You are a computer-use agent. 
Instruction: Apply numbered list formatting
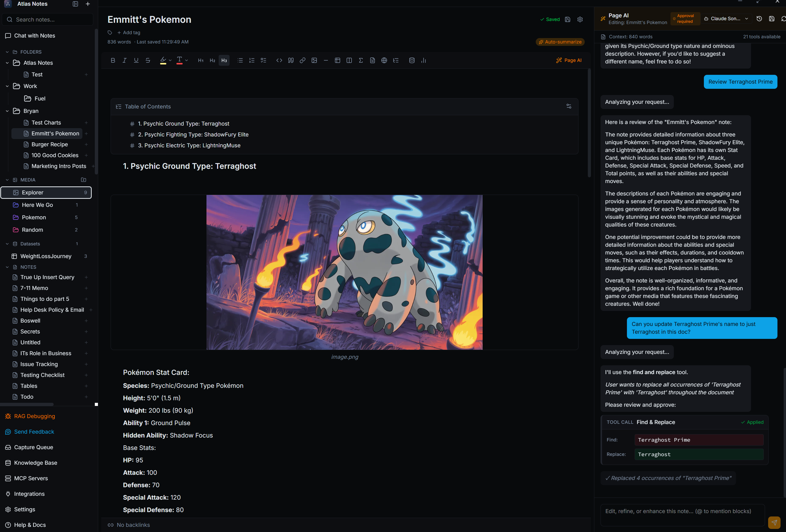(252, 60)
